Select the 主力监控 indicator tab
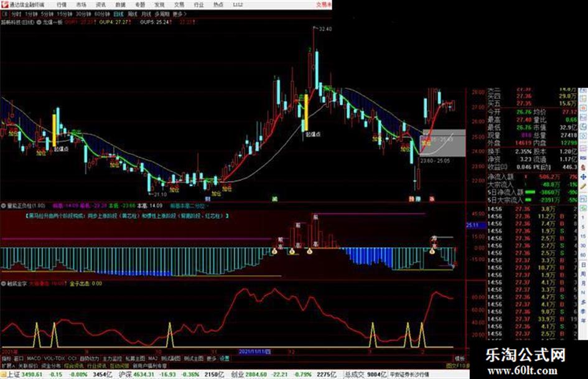This screenshot has width=588, height=379. [112, 358]
